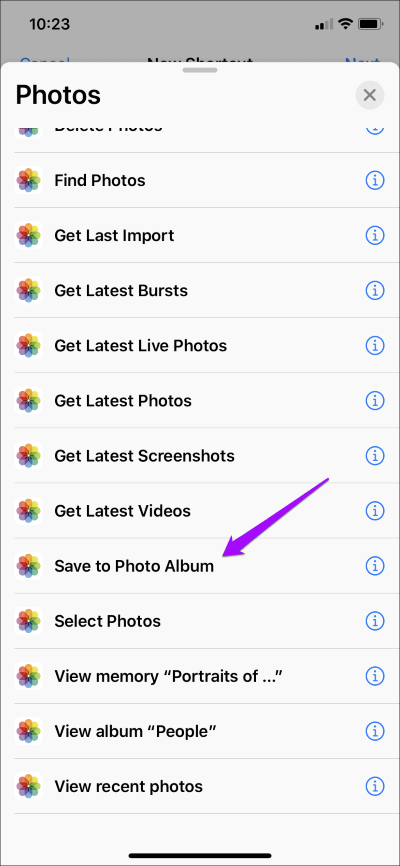Tap info icon for View recent photos
Image resolution: width=400 pixels, height=866 pixels.
pos(375,786)
